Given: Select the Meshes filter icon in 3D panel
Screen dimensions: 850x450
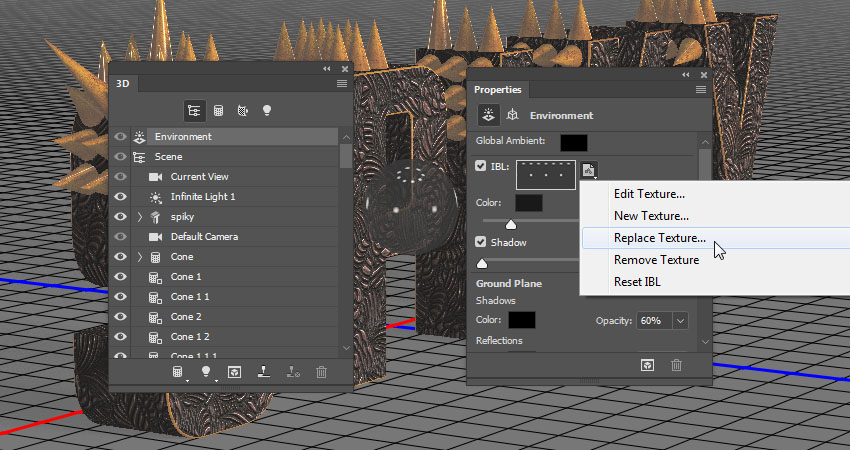Looking at the screenshot, I should [218, 111].
